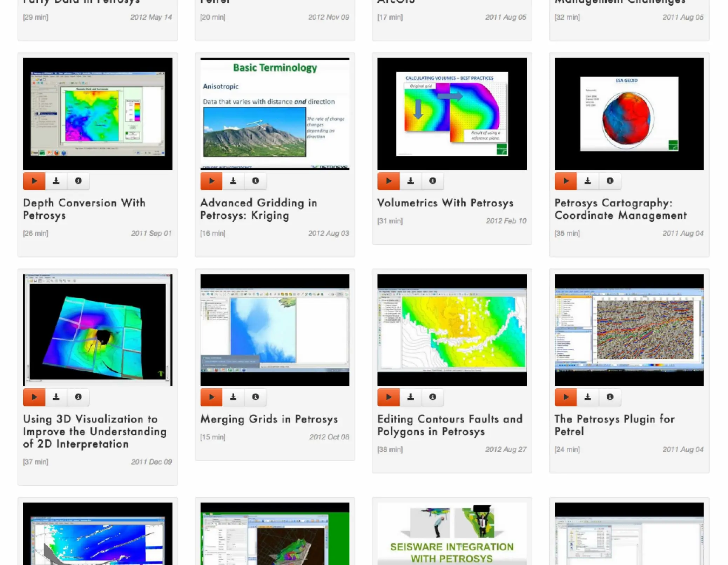Open title Merging Grids in Petrosys
This screenshot has width=728, height=565.
[269, 419]
